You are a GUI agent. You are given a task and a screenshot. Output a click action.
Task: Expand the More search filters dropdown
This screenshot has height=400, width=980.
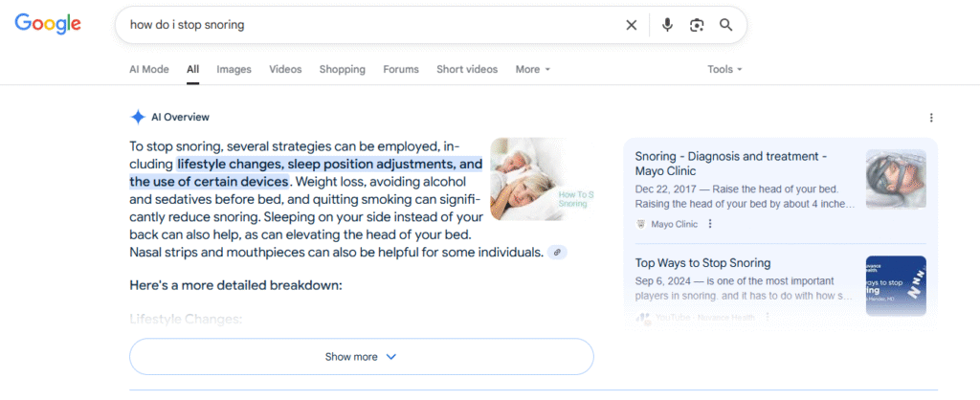click(x=532, y=69)
